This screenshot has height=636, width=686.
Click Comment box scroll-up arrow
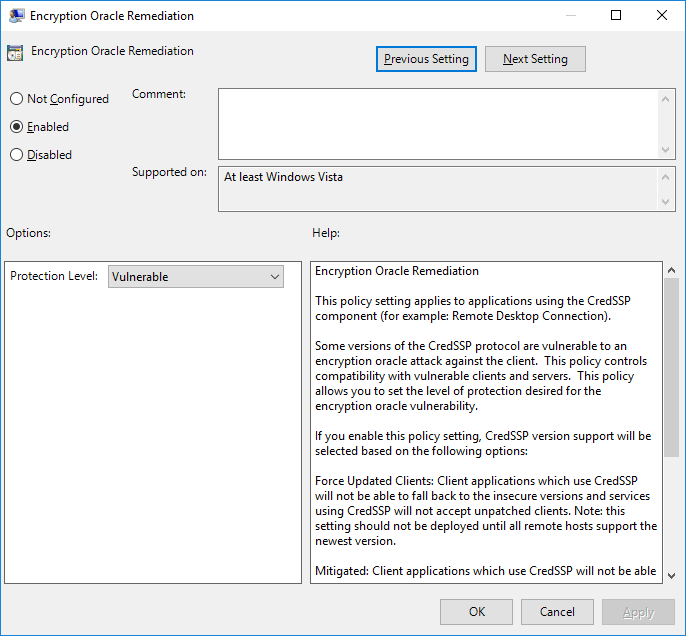tap(667, 97)
